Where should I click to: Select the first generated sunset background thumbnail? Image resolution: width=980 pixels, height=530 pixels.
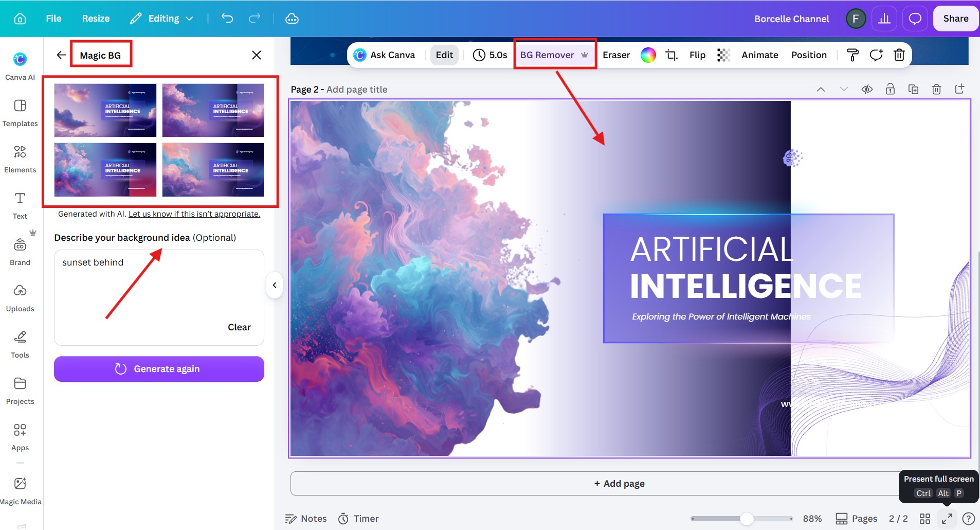(x=105, y=110)
